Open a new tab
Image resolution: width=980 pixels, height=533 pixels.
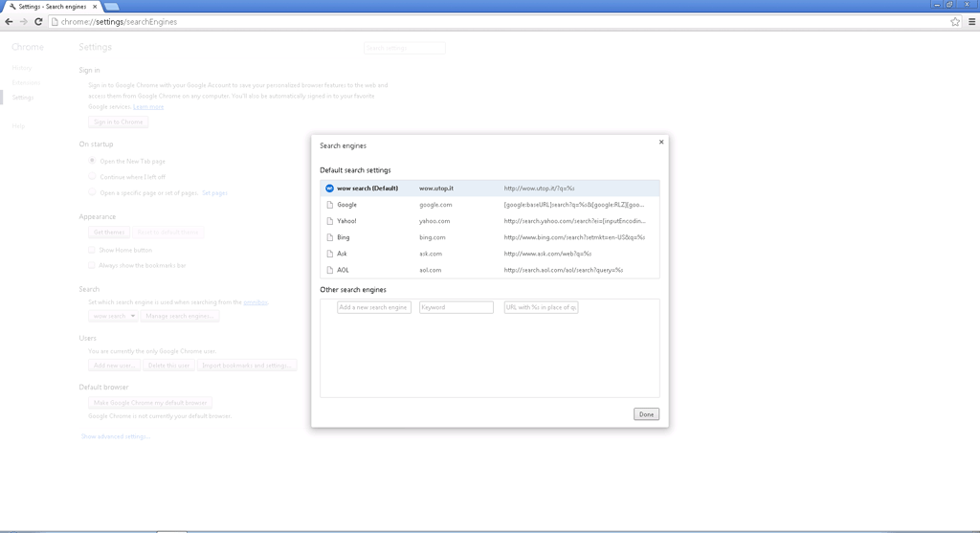click(110, 6)
